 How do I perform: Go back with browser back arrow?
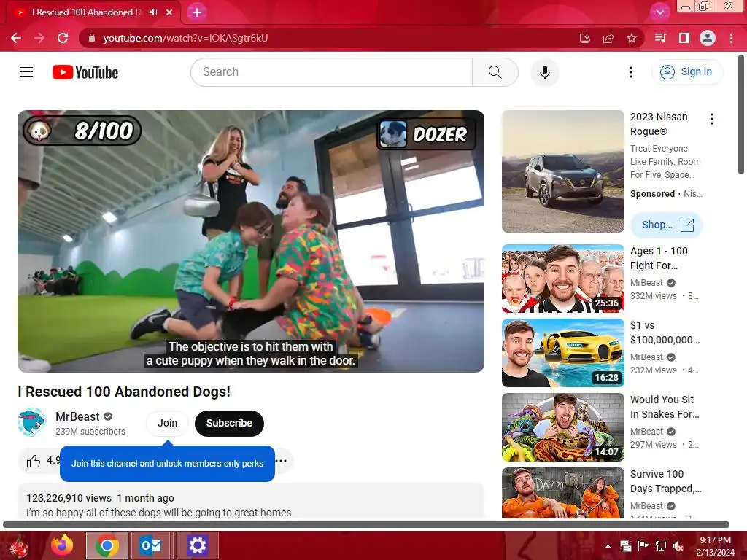(x=16, y=38)
